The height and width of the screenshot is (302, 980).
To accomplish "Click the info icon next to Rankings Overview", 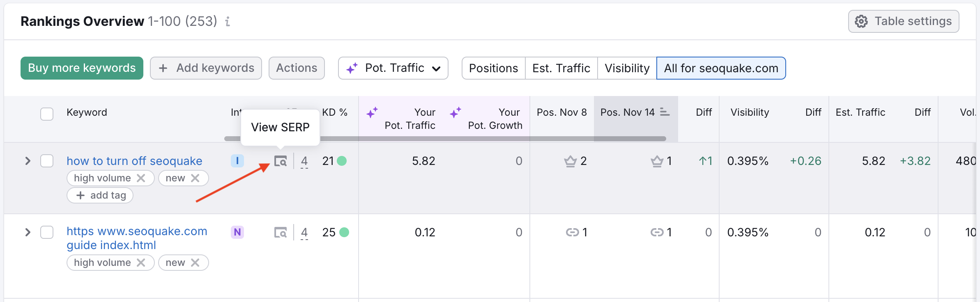I will coord(228,21).
